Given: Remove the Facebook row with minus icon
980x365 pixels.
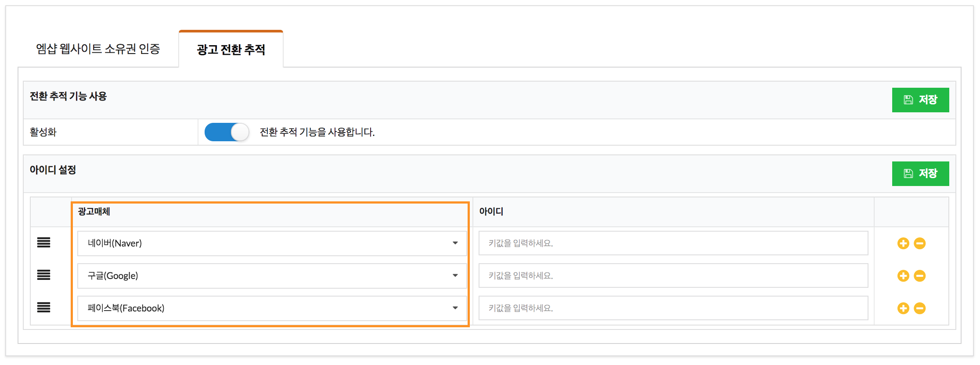Looking at the screenshot, I should [x=921, y=308].
